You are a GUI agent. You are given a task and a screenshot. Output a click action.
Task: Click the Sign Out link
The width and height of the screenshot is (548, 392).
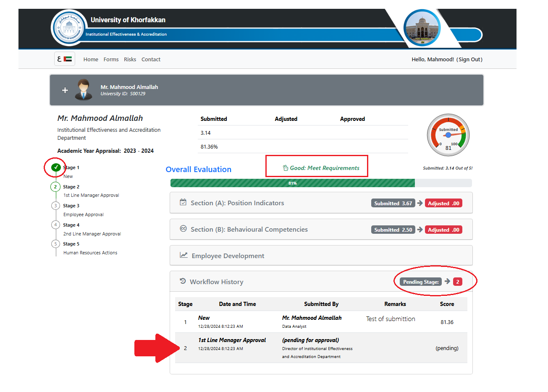click(x=470, y=60)
